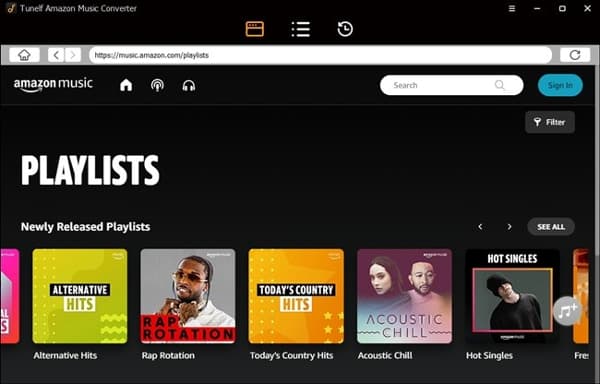Click the Tunelf app logo icon
The width and height of the screenshot is (600, 384).
pos(11,8)
